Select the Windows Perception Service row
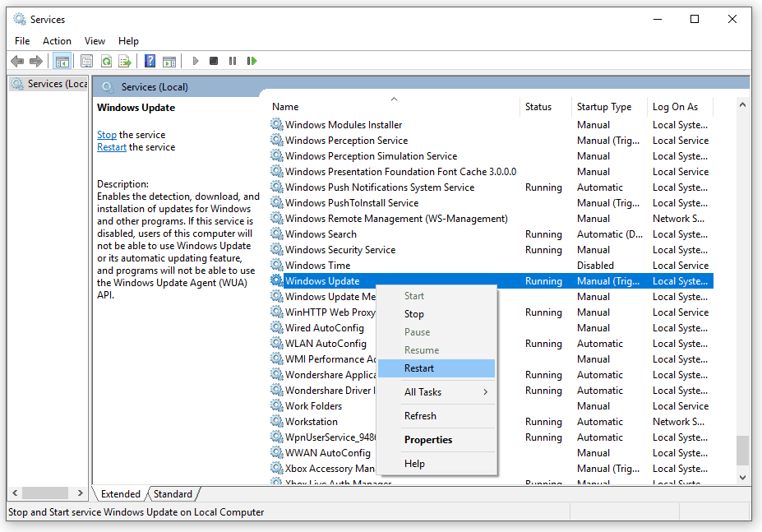 point(491,140)
